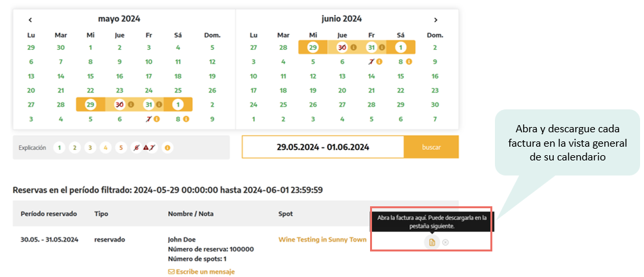
Task: Click crossed-out symbols in Explicación legend
Action: (x=144, y=148)
